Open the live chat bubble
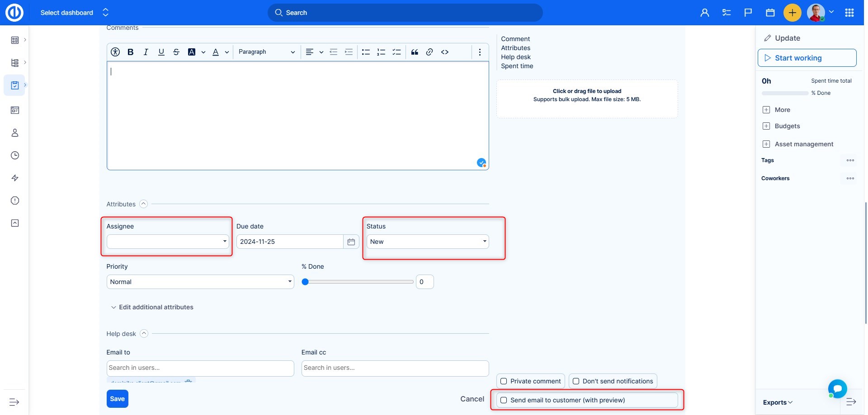The width and height of the screenshot is (868, 415). pos(837,388)
